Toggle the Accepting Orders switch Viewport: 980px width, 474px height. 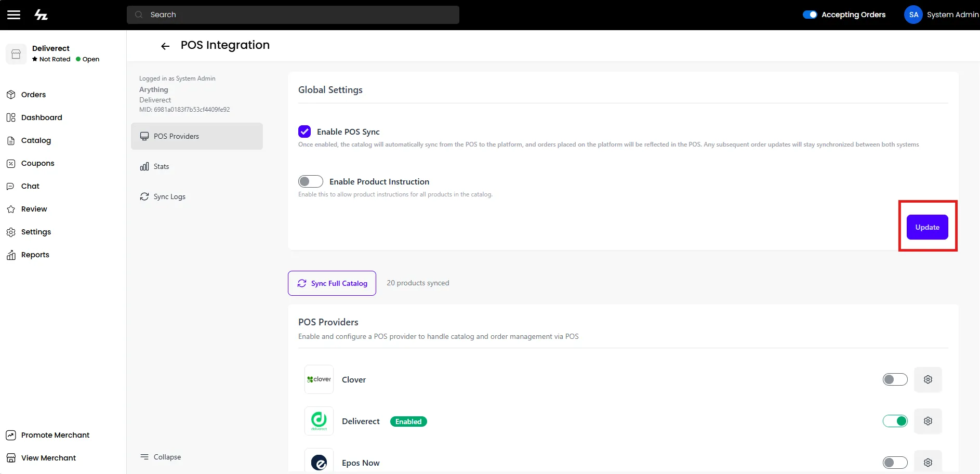[810, 15]
